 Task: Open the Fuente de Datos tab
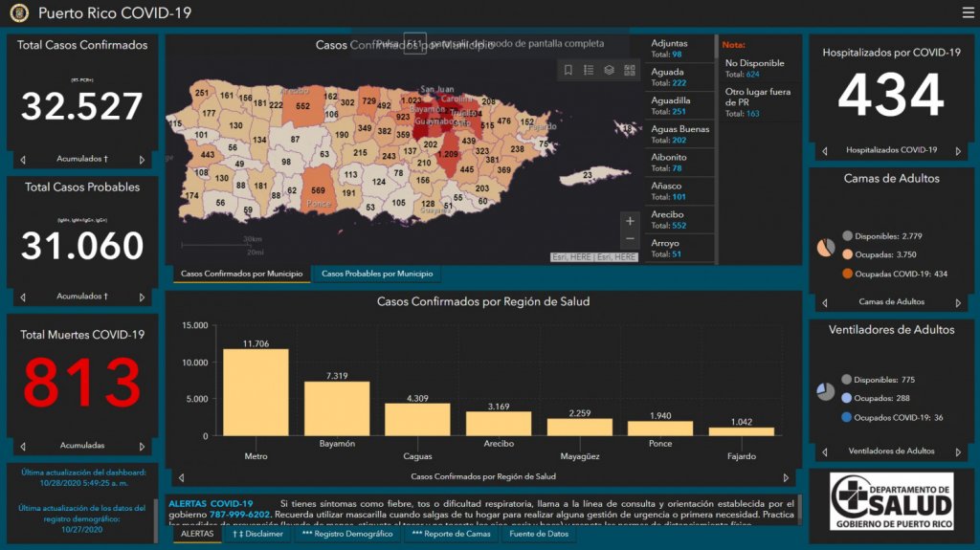coord(538,534)
